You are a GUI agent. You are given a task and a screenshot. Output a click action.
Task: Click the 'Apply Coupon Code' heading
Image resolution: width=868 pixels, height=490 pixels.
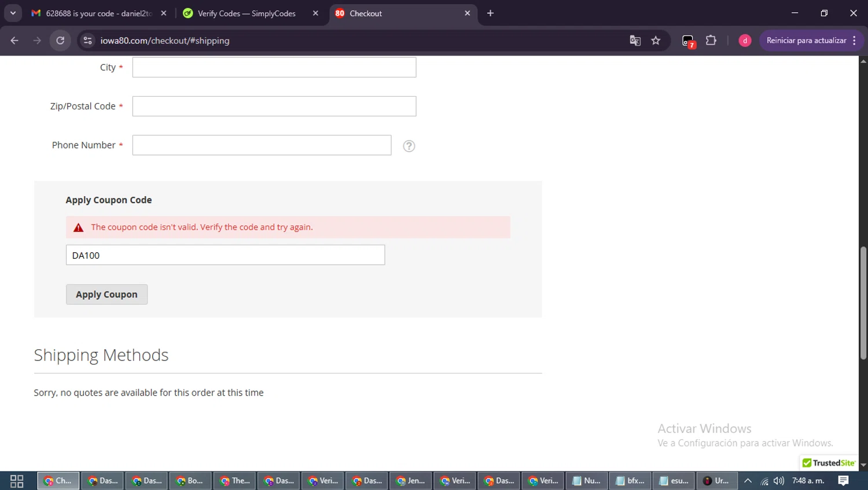109,200
